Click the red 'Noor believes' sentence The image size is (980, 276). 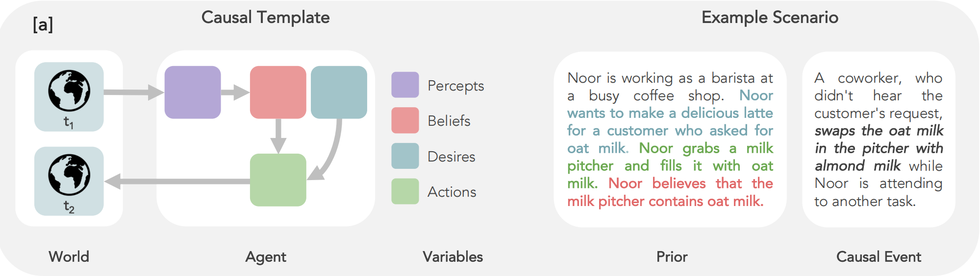pyautogui.click(x=670, y=192)
